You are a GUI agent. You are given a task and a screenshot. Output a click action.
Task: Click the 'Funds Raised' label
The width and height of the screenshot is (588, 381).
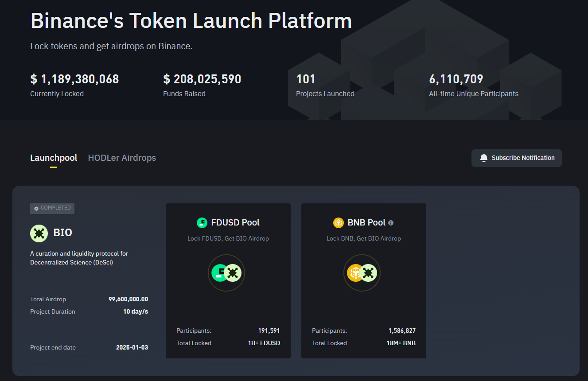[x=184, y=94]
